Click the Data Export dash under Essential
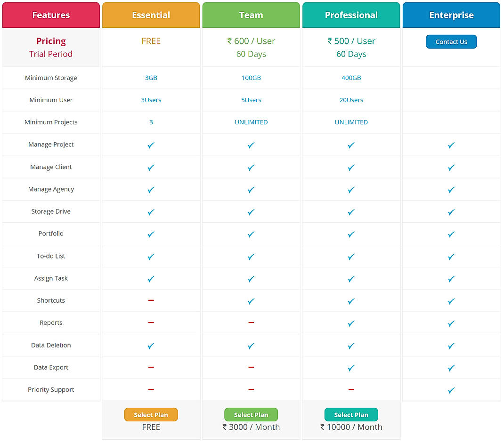 pos(151,368)
